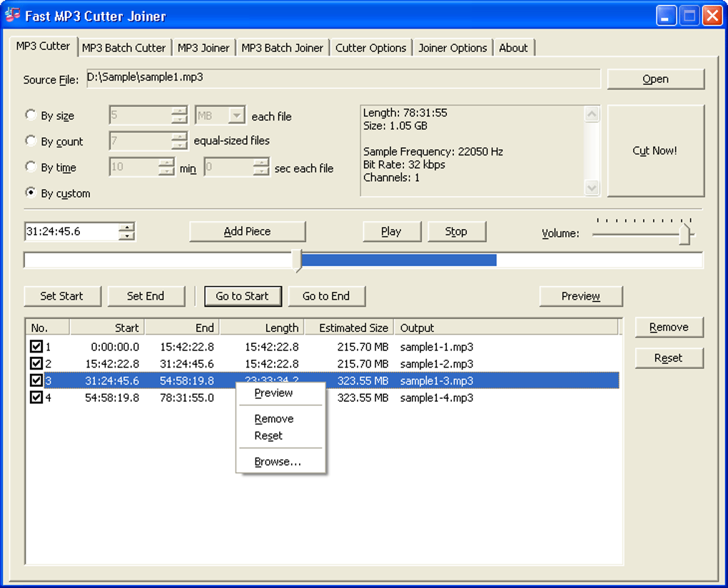Choose Preview from the context menu
This screenshot has height=588, width=728.
[280, 393]
